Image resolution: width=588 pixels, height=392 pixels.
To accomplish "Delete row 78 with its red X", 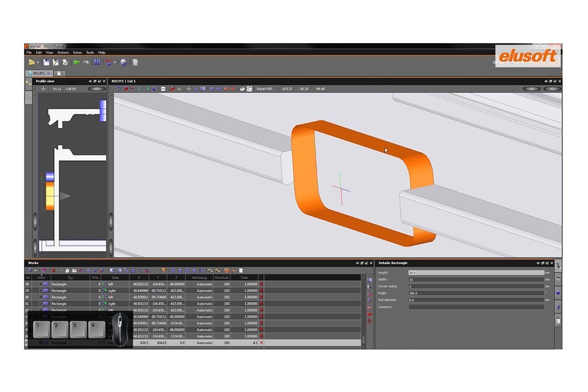I will tap(262, 285).
